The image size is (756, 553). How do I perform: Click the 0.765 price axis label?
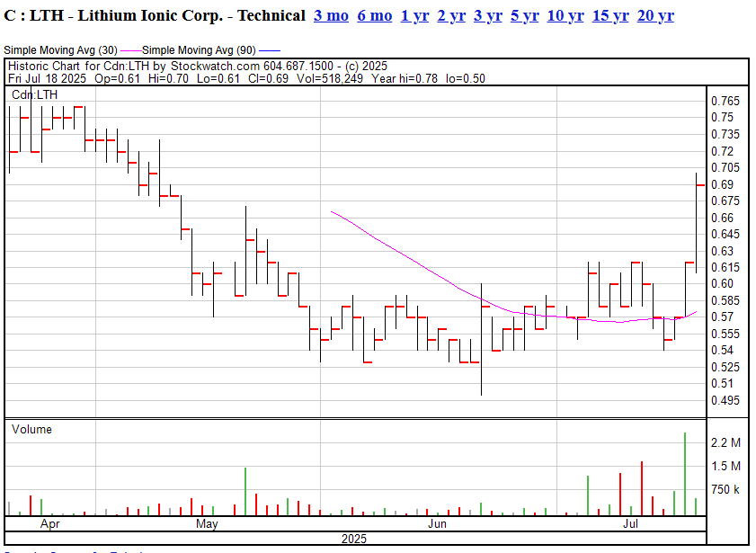[725, 101]
